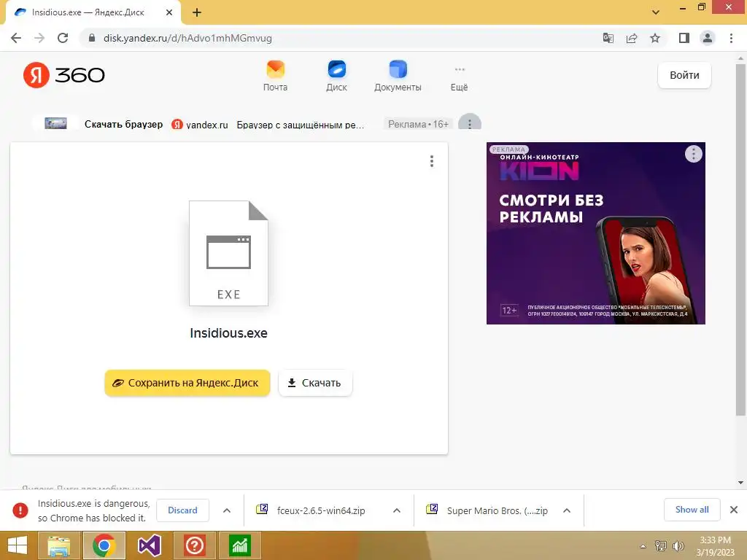Bookmark this page with the star icon
The image size is (747, 560).
(655, 38)
